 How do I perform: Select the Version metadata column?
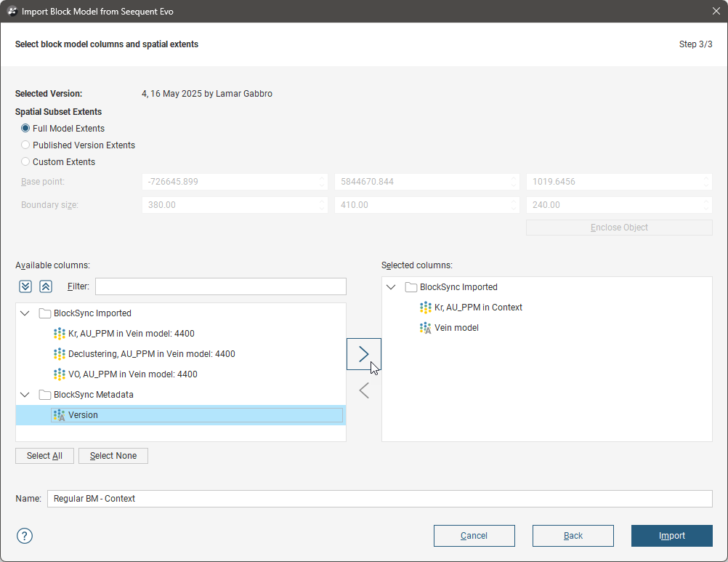tap(83, 415)
